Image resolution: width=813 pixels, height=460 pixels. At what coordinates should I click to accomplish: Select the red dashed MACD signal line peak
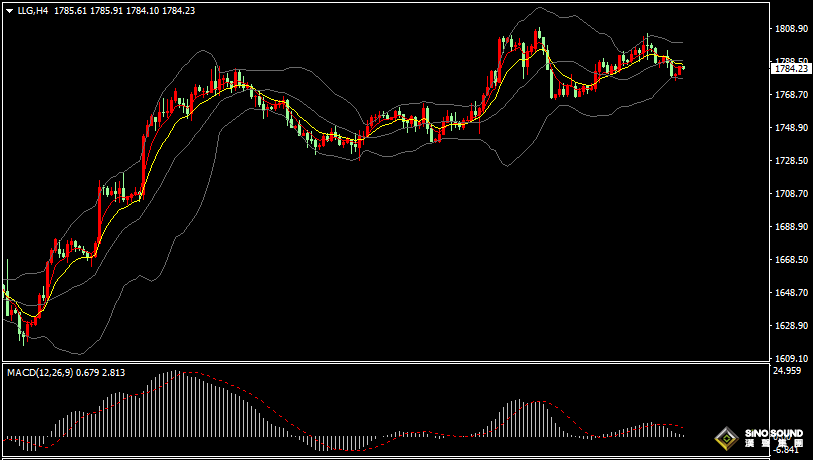click(x=191, y=372)
